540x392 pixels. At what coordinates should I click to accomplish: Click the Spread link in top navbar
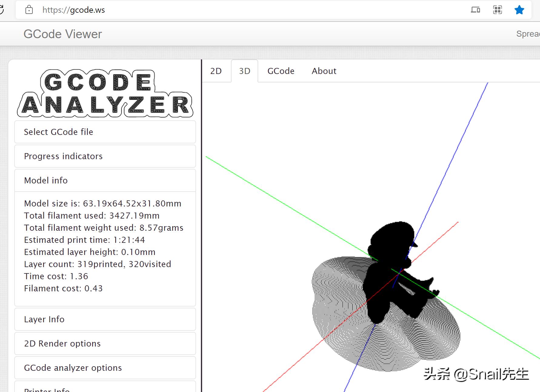click(x=528, y=34)
